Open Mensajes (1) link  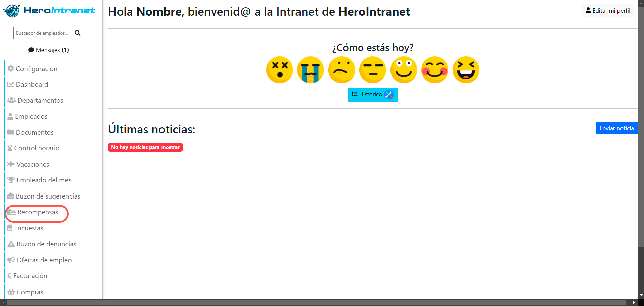[49, 50]
